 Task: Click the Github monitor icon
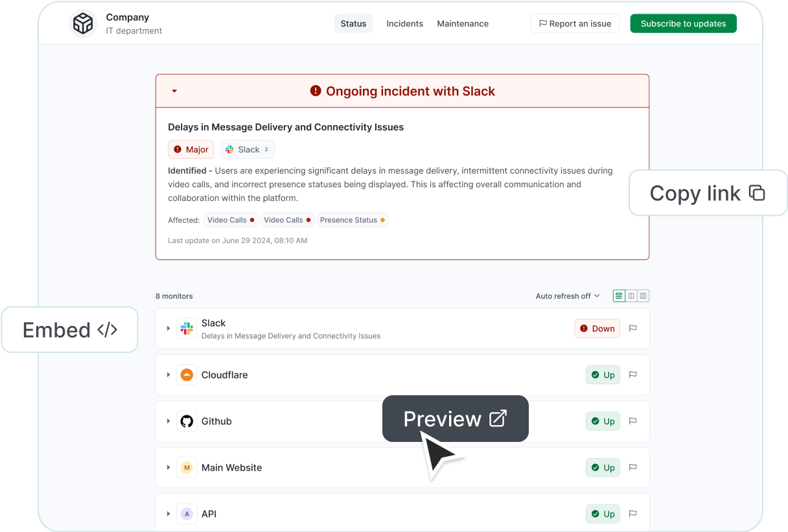click(187, 421)
